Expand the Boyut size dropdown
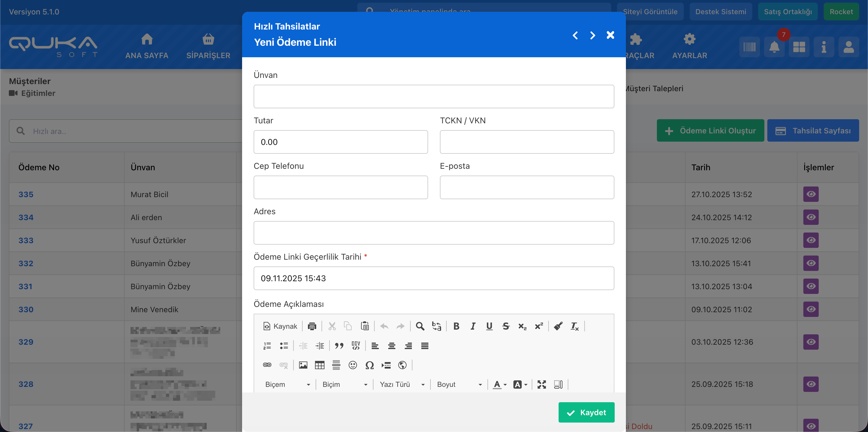This screenshot has height=432, width=868. pyautogui.click(x=459, y=384)
